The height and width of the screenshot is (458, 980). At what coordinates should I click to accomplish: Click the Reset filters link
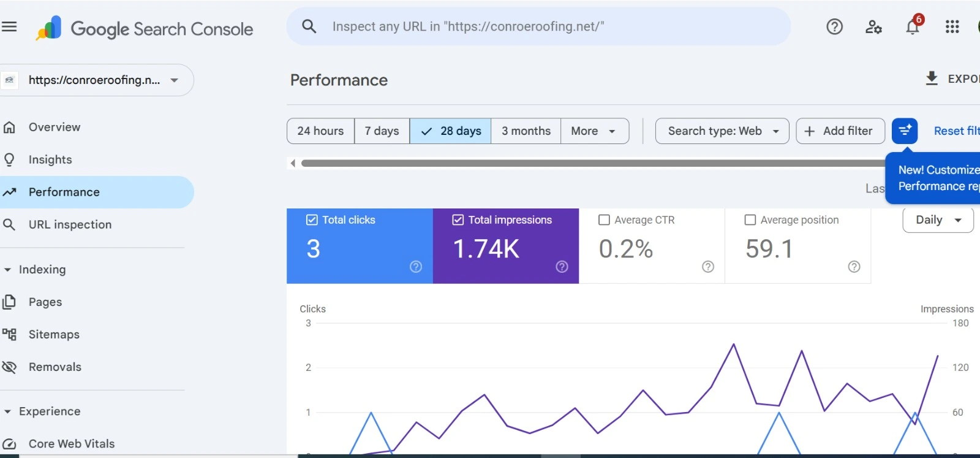[957, 131]
